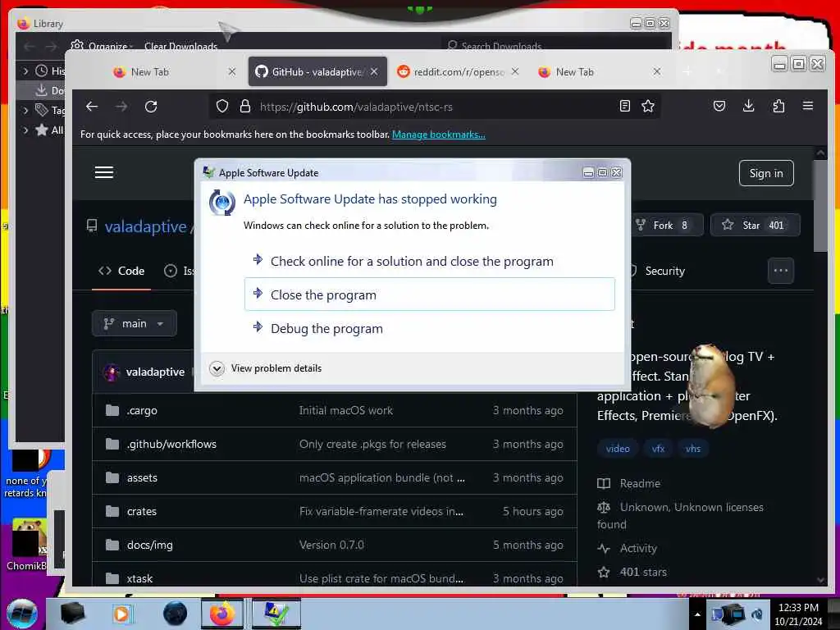Screen dimensions: 840x630
Task: Click the vhs topic tag
Action: 692,449
